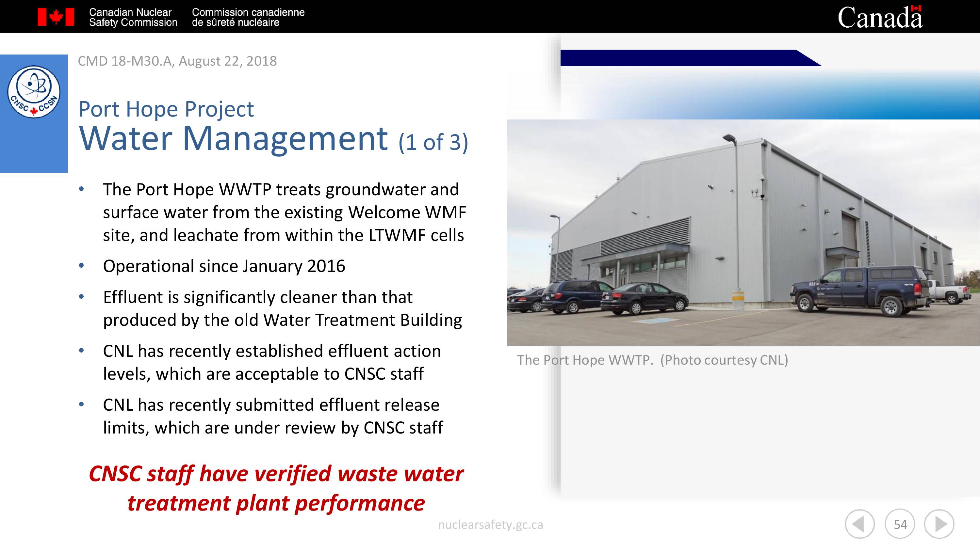Click 'Commission canadienne de sûreté nucléaire' text
980x551 pixels.
pyautogui.click(x=248, y=17)
